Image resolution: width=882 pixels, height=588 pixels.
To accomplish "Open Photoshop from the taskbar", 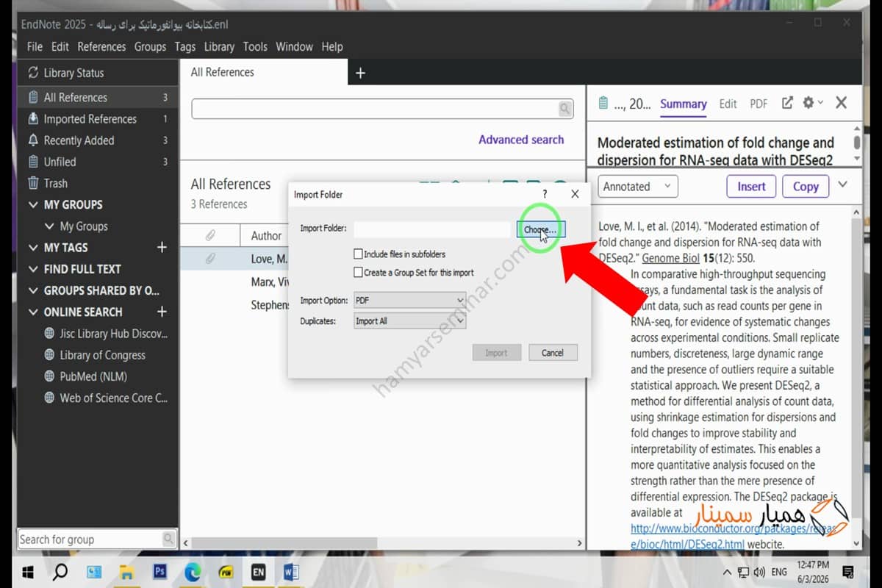I will point(159,571).
